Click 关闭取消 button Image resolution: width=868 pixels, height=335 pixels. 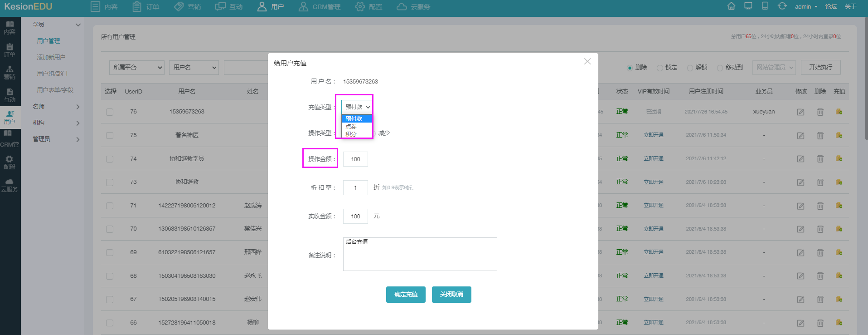[451, 295]
